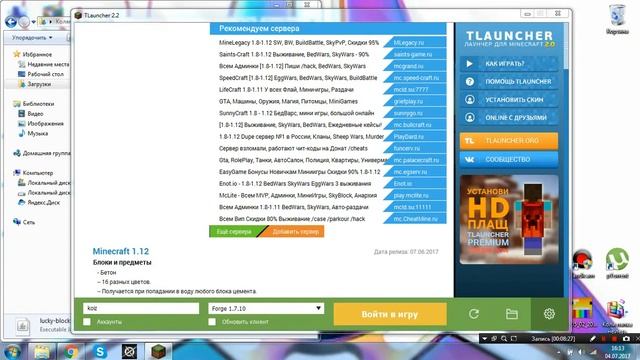Click the nickname input field containing kolz

tap(141, 308)
